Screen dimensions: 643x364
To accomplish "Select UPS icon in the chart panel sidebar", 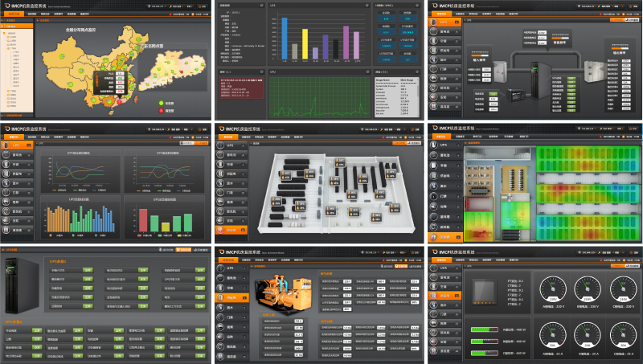I will [x=16, y=146].
